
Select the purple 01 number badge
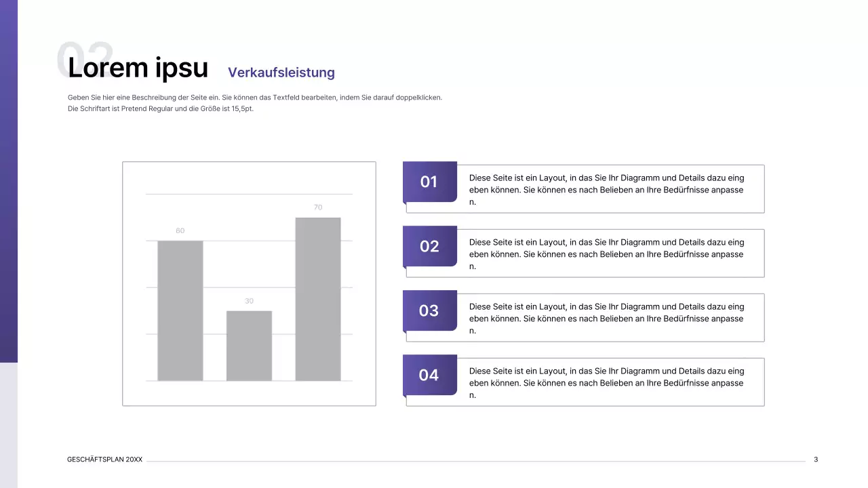click(429, 182)
